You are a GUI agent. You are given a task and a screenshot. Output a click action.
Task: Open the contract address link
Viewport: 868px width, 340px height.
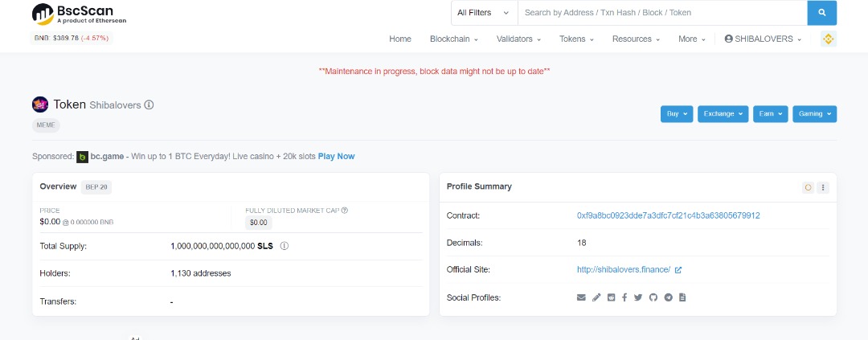coord(668,215)
